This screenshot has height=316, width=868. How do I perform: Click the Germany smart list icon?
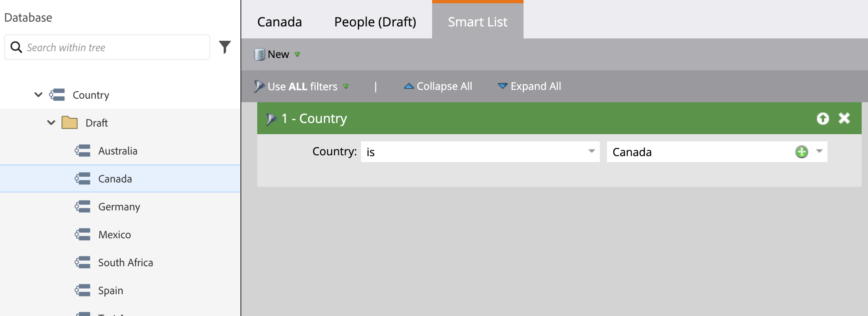(x=83, y=207)
